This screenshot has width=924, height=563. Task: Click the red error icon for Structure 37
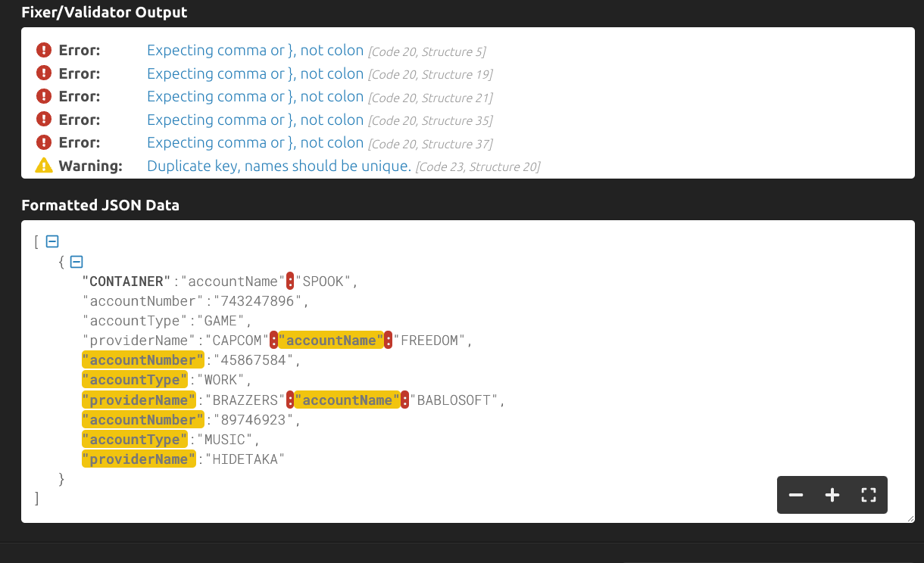(x=44, y=142)
